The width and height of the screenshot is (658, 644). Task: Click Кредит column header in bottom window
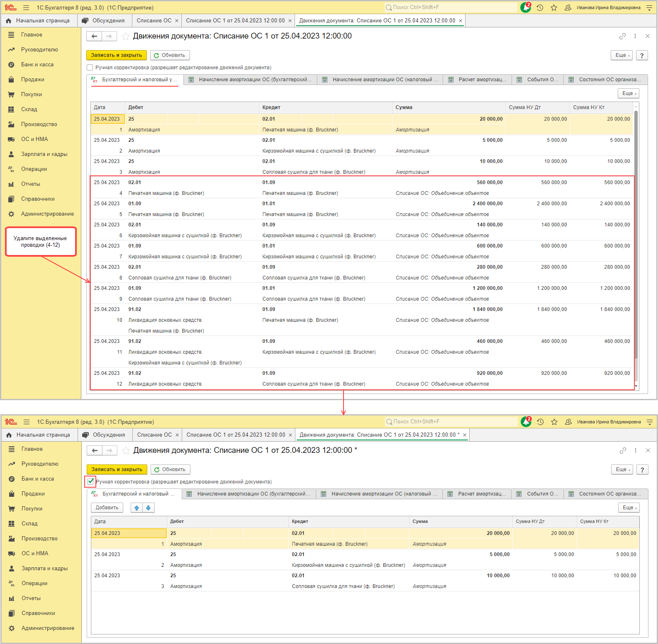point(348,522)
